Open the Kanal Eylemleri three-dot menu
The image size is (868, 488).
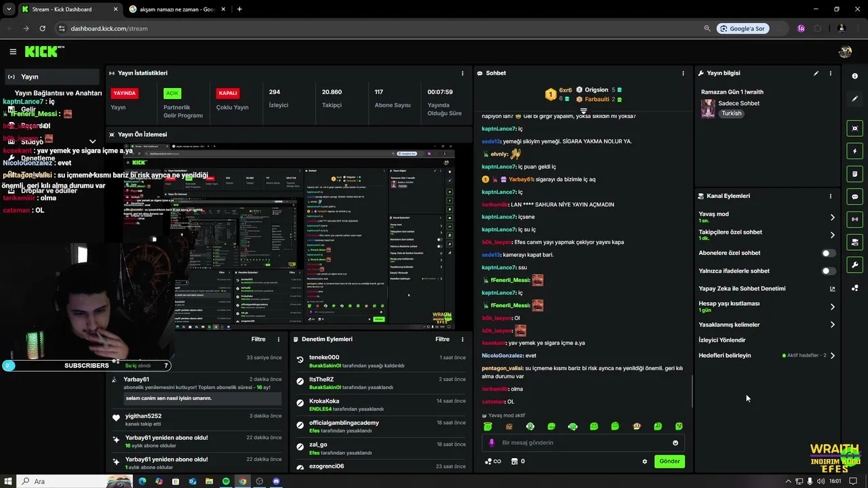tap(830, 196)
